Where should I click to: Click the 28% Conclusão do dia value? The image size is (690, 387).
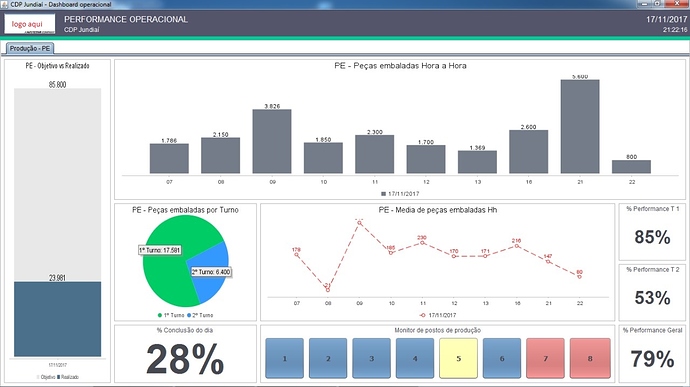[185, 360]
